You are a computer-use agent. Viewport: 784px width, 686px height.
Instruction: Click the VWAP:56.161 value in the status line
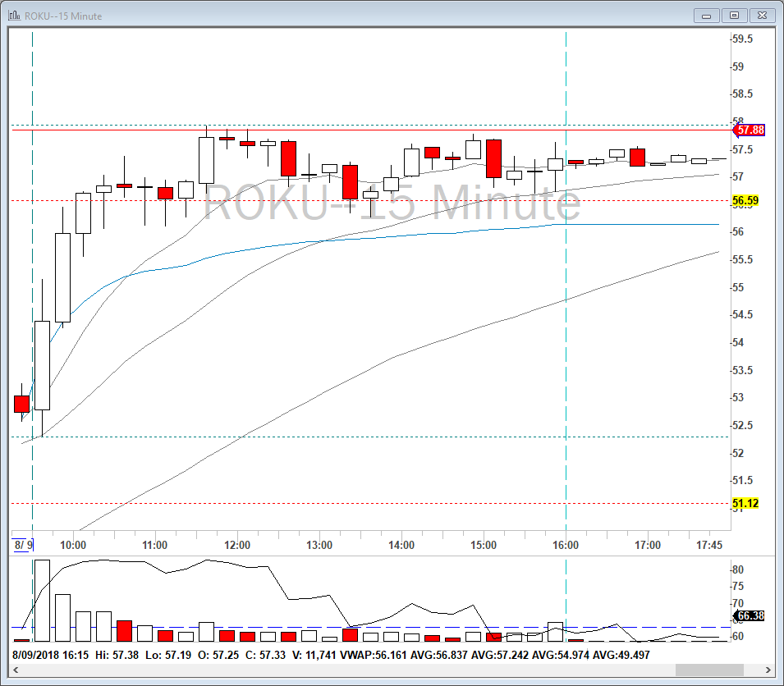tap(374, 655)
